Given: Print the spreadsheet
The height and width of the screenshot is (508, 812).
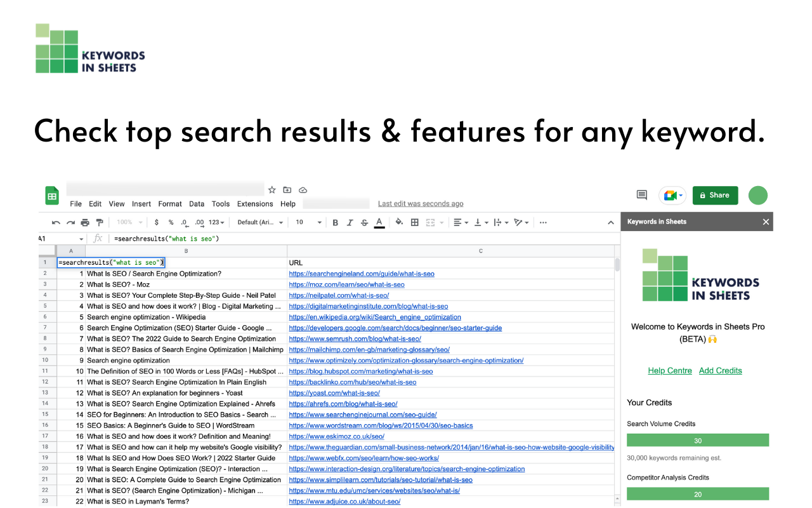Looking at the screenshot, I should click(x=85, y=222).
